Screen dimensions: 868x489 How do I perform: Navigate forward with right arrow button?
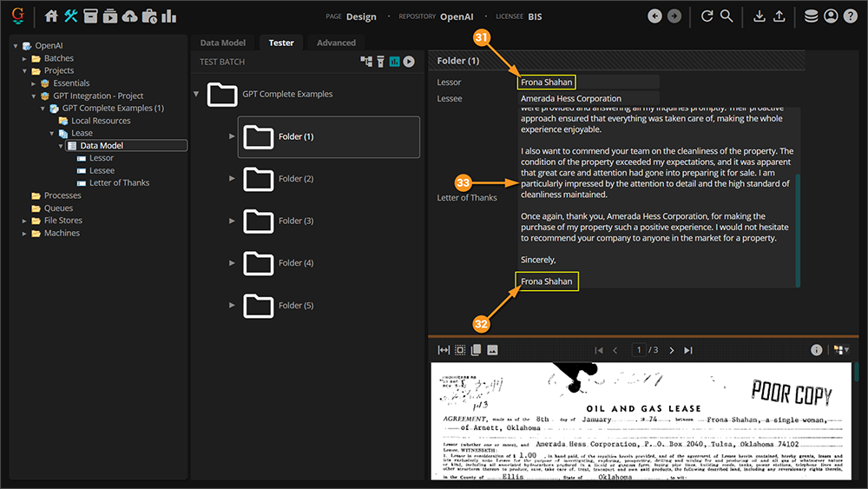[674, 16]
